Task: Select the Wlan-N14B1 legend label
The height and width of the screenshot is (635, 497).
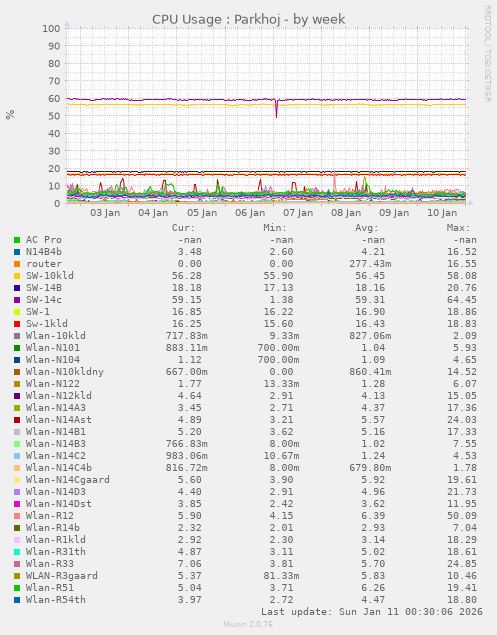Action: point(56,432)
